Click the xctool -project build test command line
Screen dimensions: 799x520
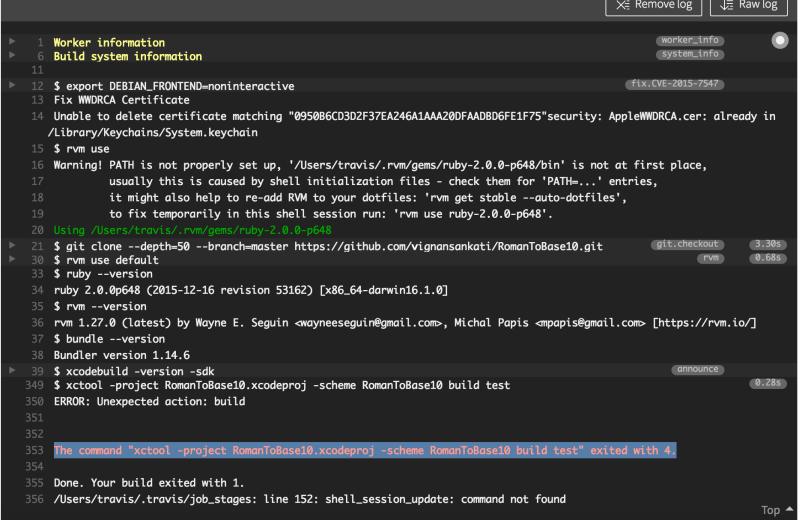coord(282,385)
